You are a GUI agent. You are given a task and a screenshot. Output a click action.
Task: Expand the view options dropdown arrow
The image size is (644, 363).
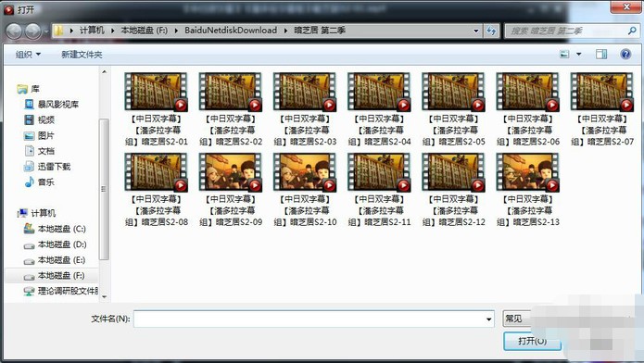point(579,55)
